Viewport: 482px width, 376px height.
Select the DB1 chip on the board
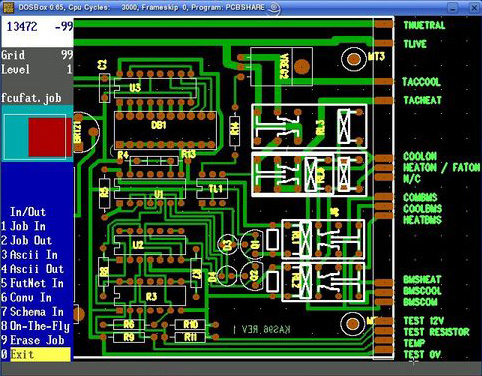(165, 130)
